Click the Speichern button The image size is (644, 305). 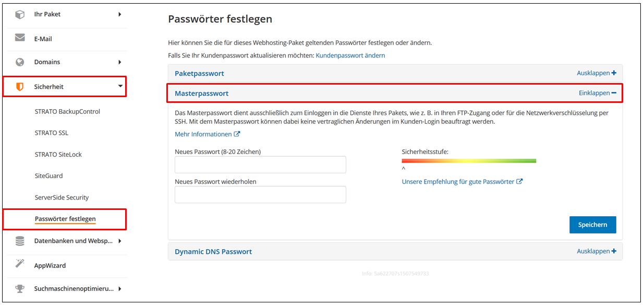click(x=593, y=225)
